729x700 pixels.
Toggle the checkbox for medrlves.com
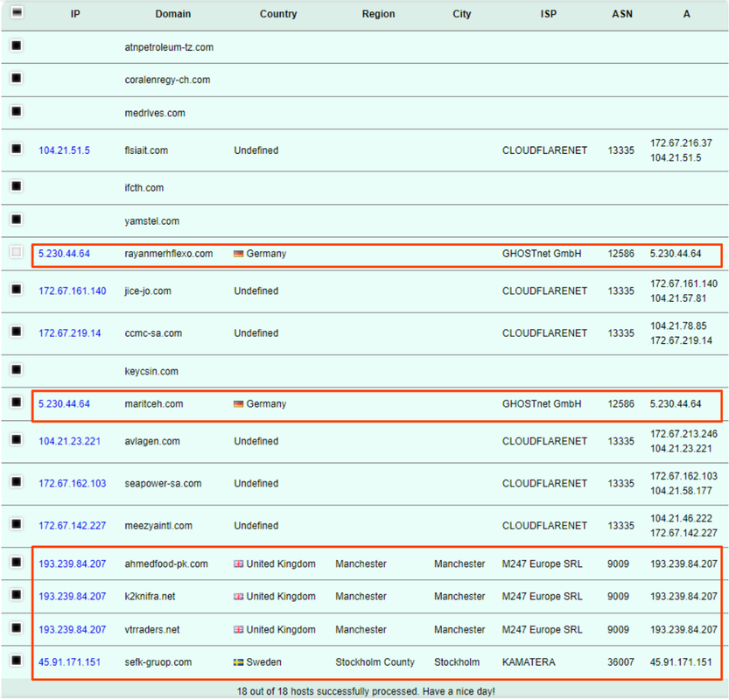pos(17,111)
